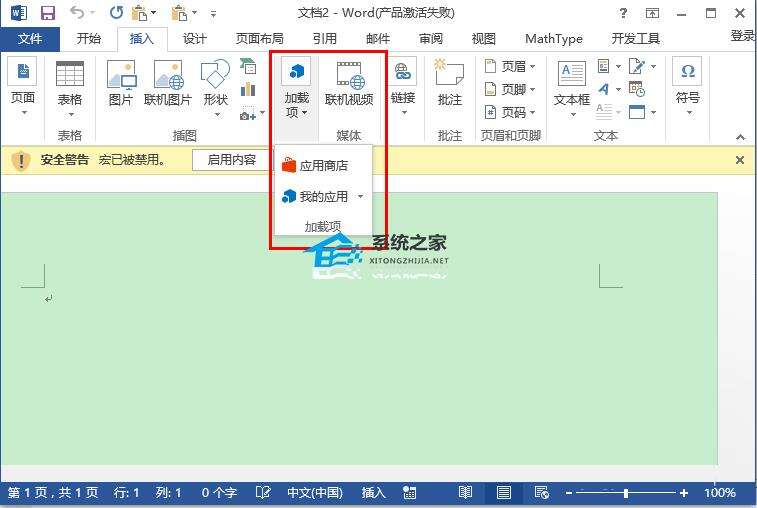
Task: Switch to the MathType tab
Action: click(x=554, y=39)
